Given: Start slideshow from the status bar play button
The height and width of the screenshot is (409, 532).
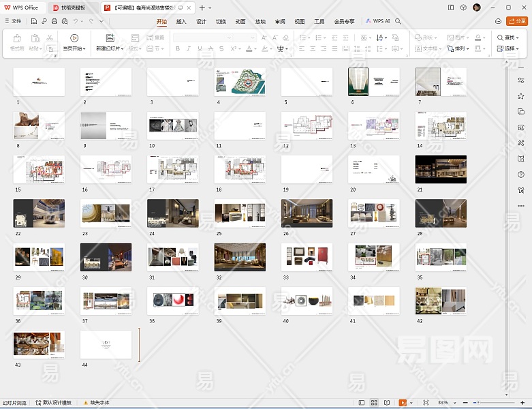Looking at the screenshot, I should point(403,403).
